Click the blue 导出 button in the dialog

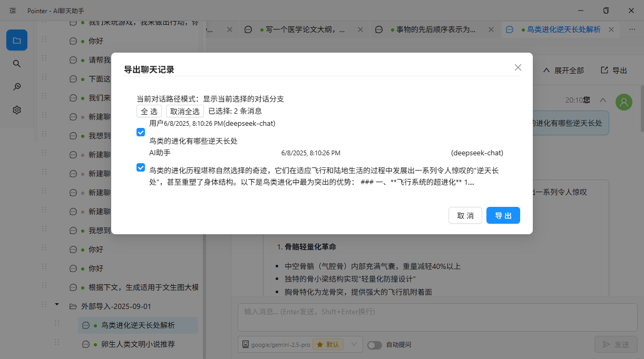tap(503, 215)
